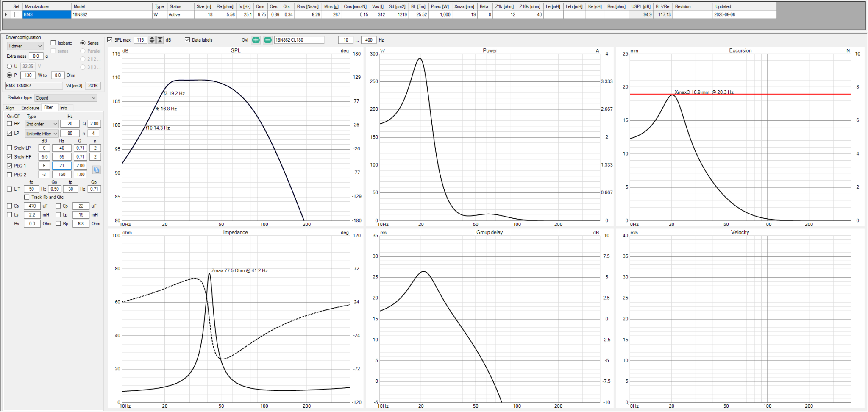Toggle the Data labels checkbox

187,40
